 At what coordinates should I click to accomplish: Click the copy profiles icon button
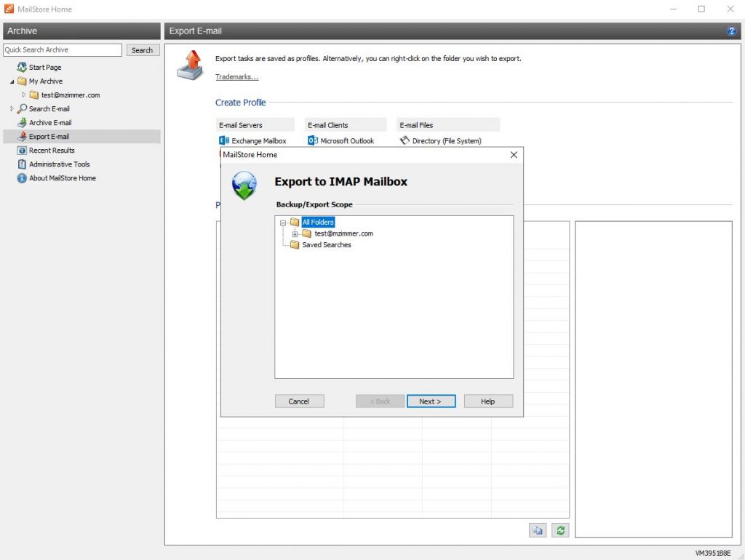pyautogui.click(x=537, y=530)
